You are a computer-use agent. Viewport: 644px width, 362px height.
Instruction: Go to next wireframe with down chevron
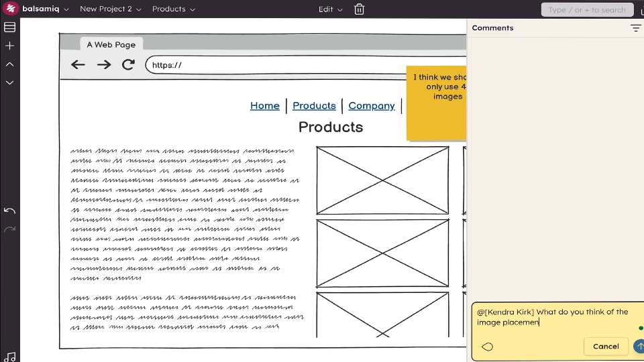10,83
